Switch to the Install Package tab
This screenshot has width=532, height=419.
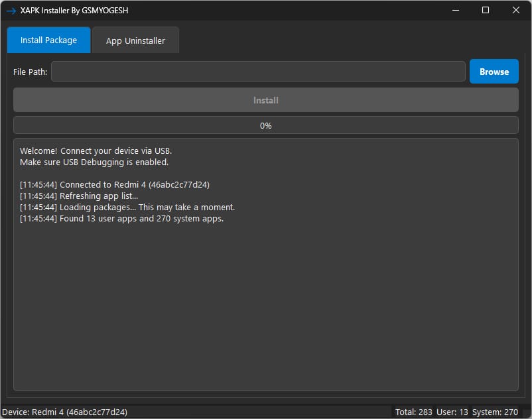point(48,40)
